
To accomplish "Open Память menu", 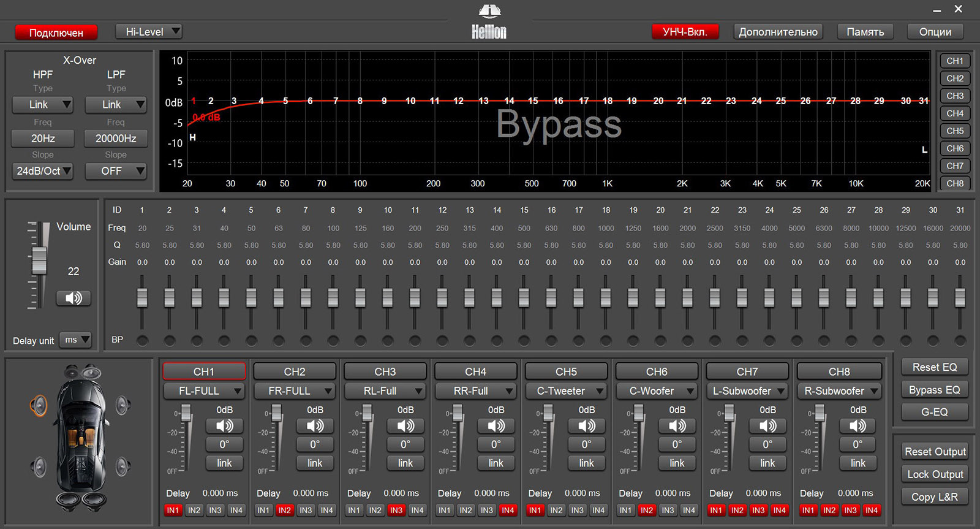I will (865, 32).
